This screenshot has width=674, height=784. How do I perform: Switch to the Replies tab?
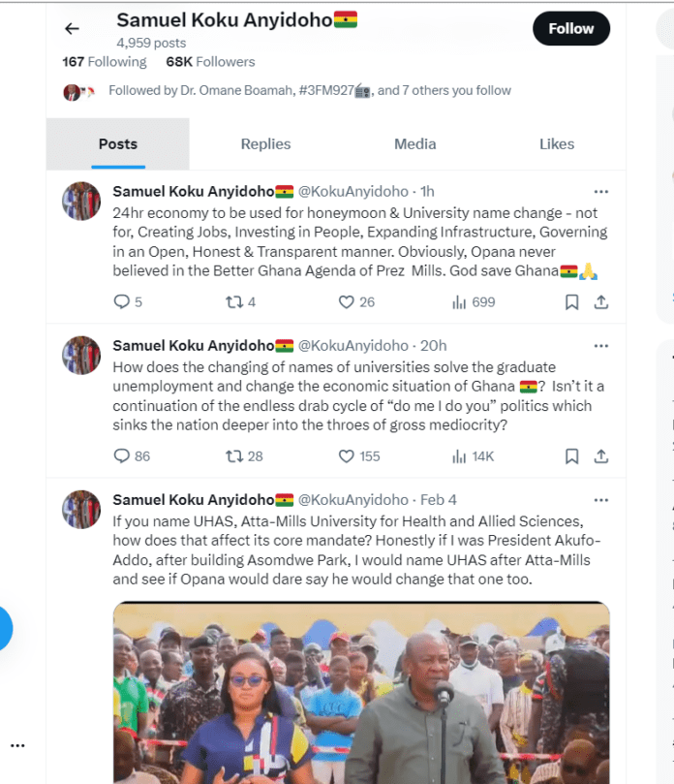pos(265,144)
